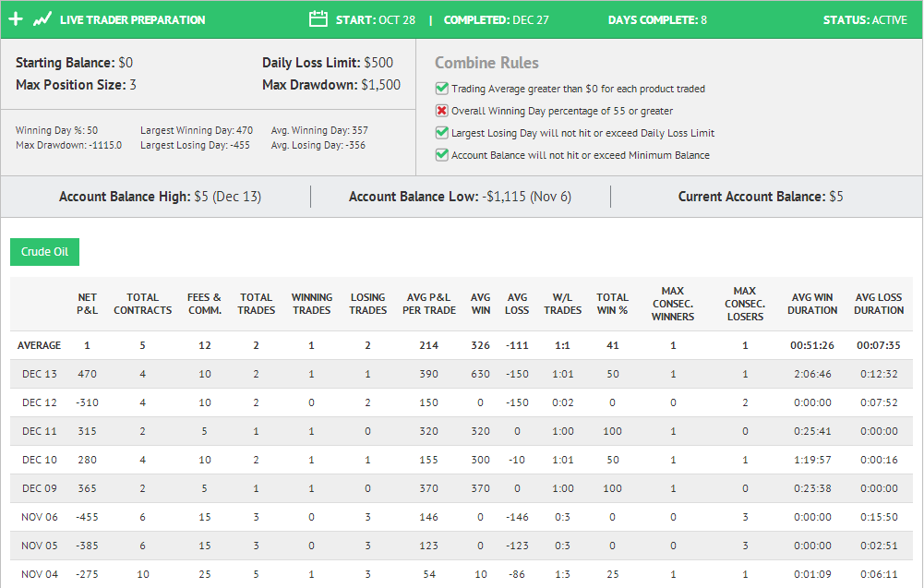
Task: Click the TOTAL WIN % column header
Action: click(x=612, y=304)
